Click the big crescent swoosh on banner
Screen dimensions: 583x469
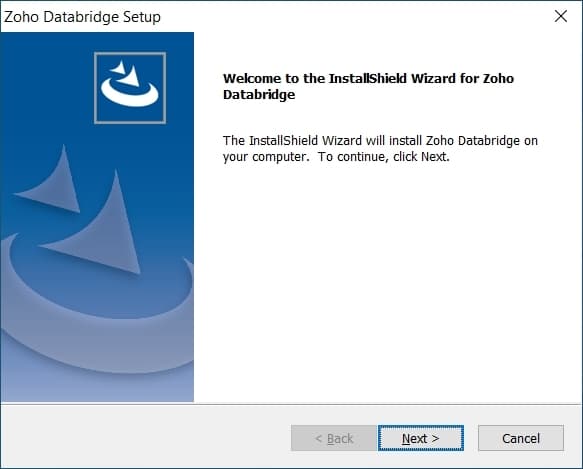(97, 305)
